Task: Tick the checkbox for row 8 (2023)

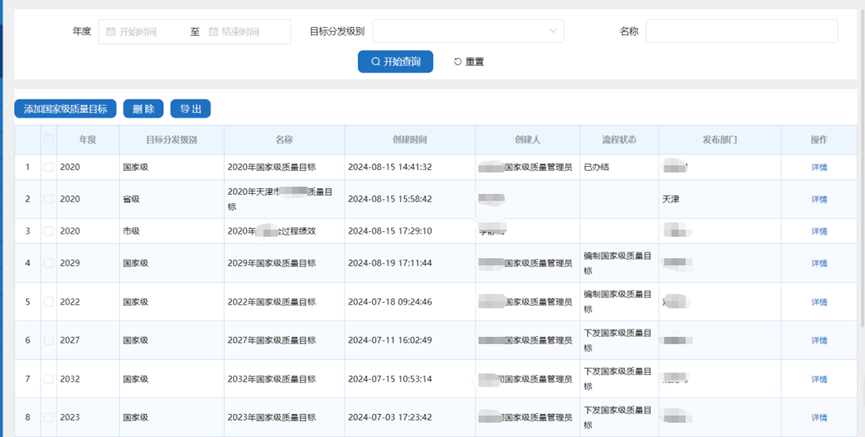Action: 48,418
